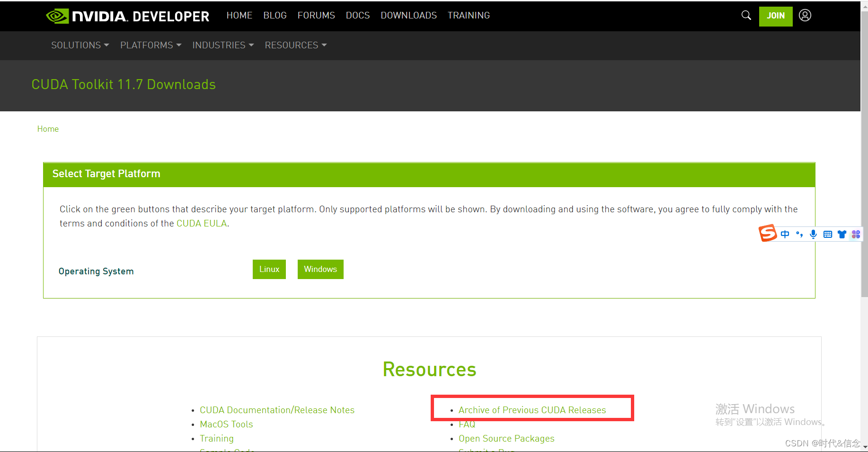Expand the INDUSTRIES dropdown menu
Screen dimensions: 868x452
click(223, 45)
